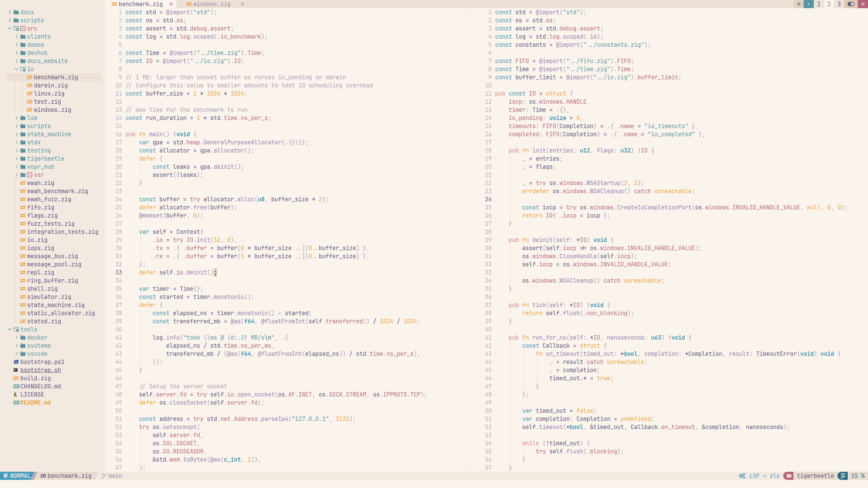Click the zig icon in windows.zig tab
Image resolution: width=868 pixels, height=488 pixels.
189,4
